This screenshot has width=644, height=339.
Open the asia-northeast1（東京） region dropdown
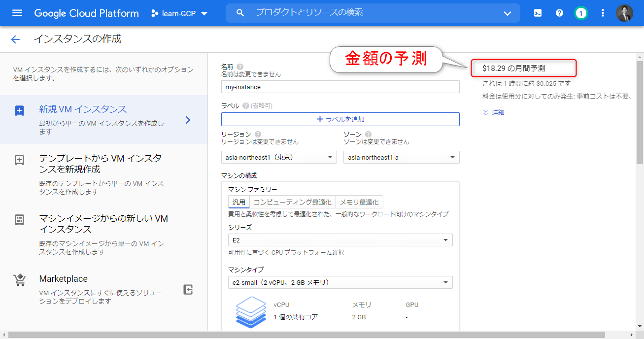click(279, 157)
